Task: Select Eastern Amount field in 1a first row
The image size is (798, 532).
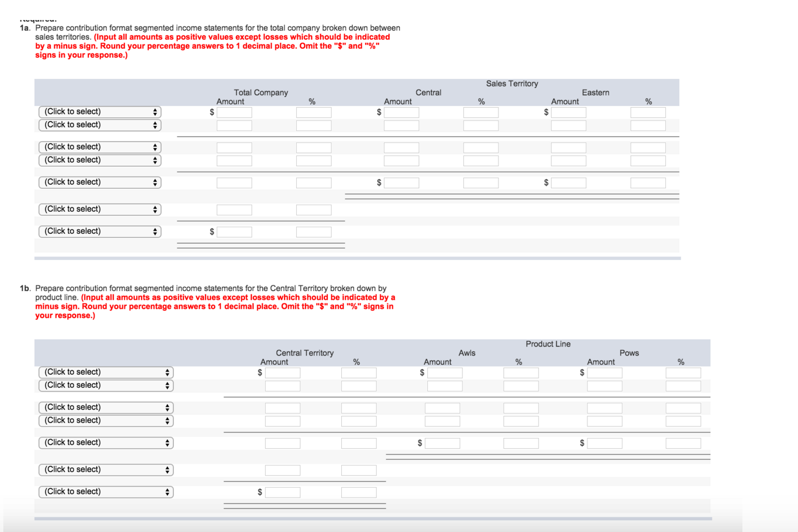Action: tap(568, 112)
